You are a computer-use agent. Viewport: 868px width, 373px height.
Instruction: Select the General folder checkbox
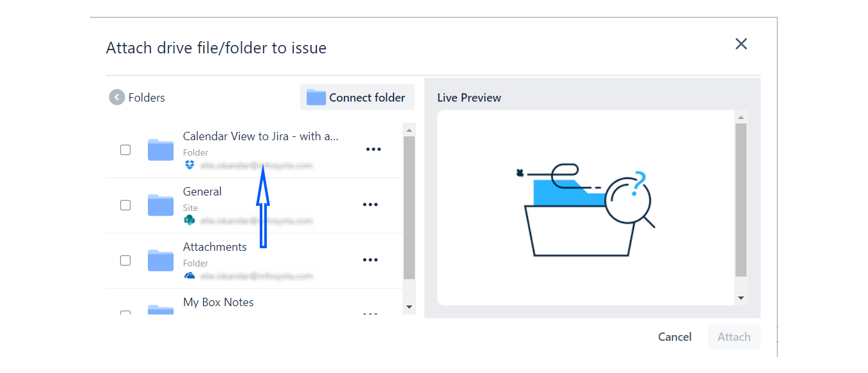pyautogui.click(x=125, y=205)
